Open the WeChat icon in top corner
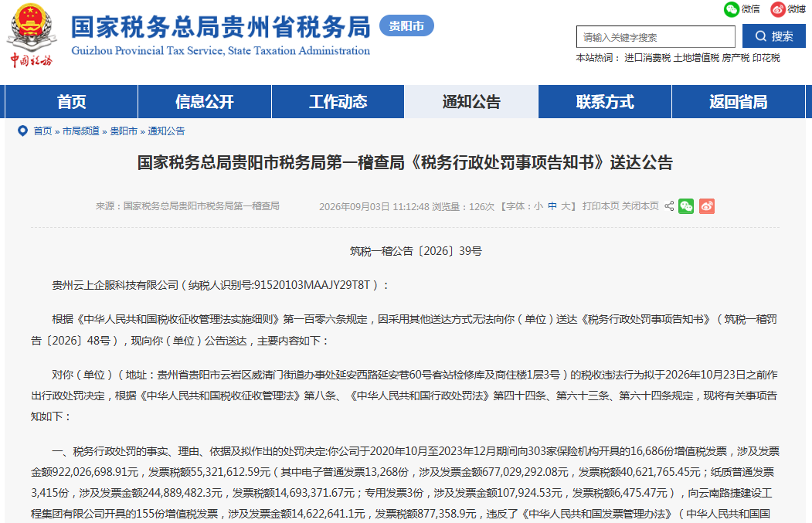The image size is (812, 523). 731,8
